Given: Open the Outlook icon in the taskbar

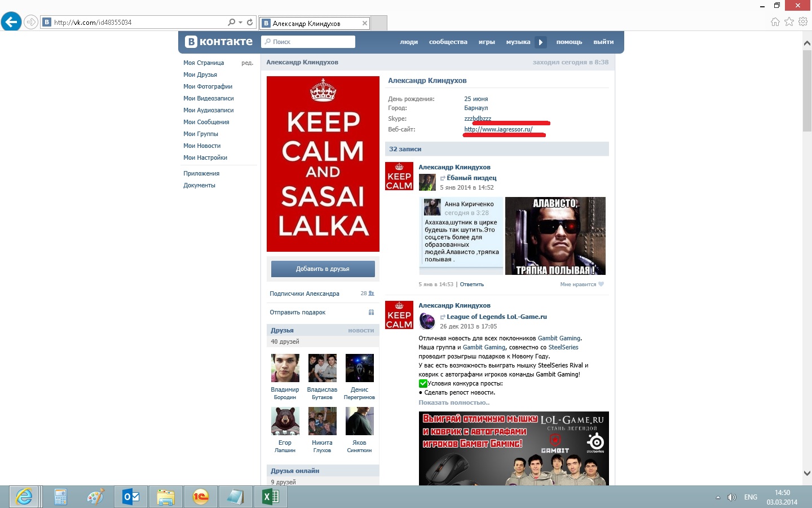Looking at the screenshot, I should coord(131,497).
